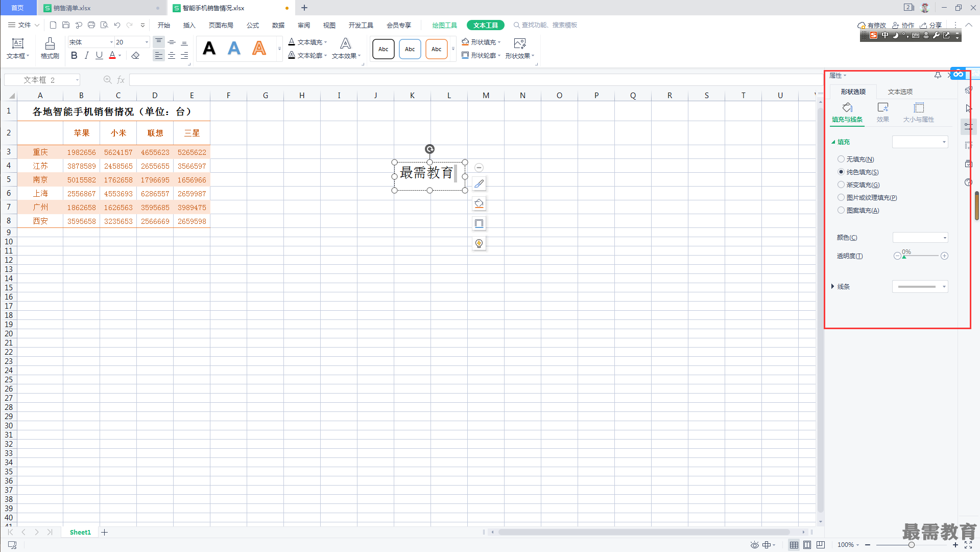
Task: Click the search functions field
Action: [545, 25]
